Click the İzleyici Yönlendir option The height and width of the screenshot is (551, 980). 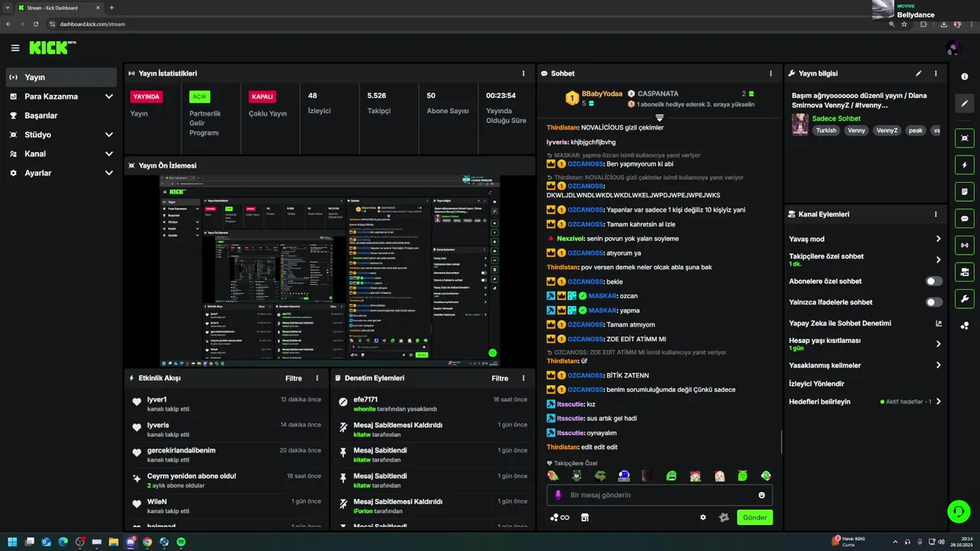tap(817, 383)
